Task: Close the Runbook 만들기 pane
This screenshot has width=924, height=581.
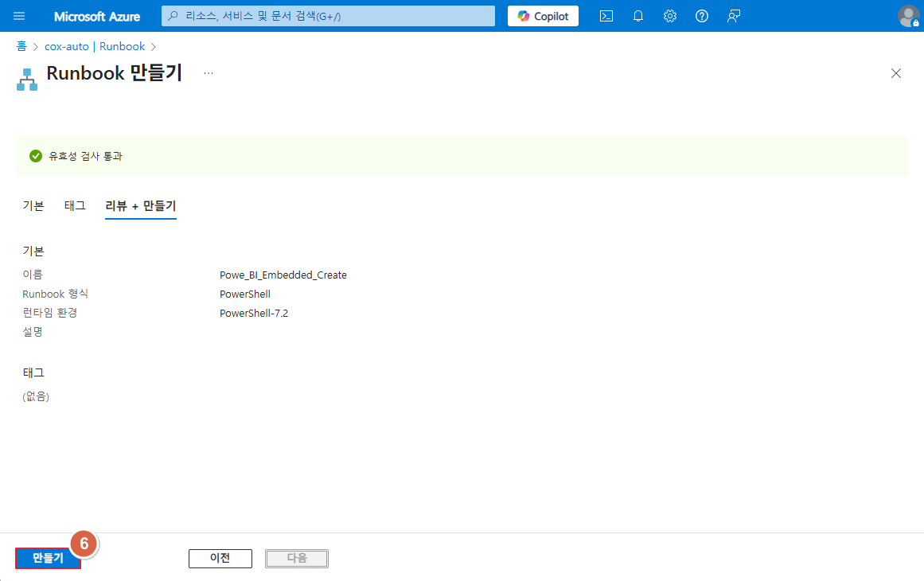Action: coord(895,73)
